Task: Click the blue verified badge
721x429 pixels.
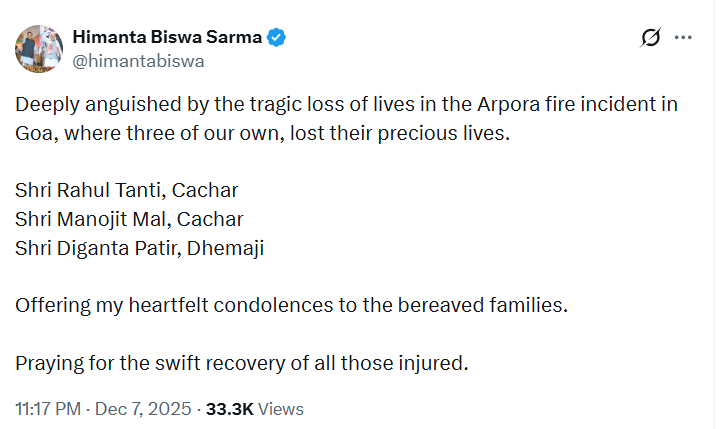Action: pos(277,38)
